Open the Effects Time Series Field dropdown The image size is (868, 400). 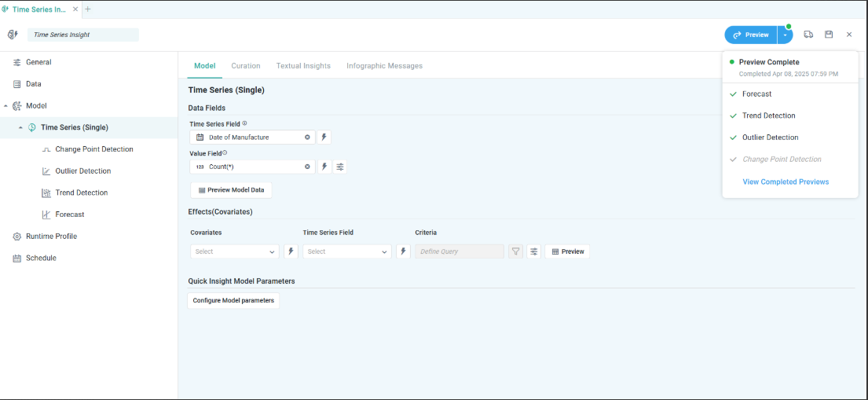tap(346, 251)
